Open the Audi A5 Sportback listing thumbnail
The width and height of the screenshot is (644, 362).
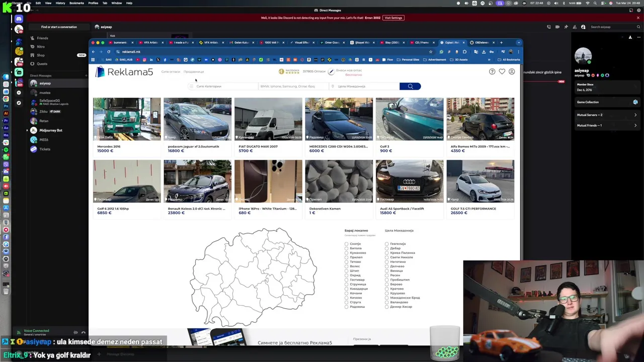[x=410, y=181]
